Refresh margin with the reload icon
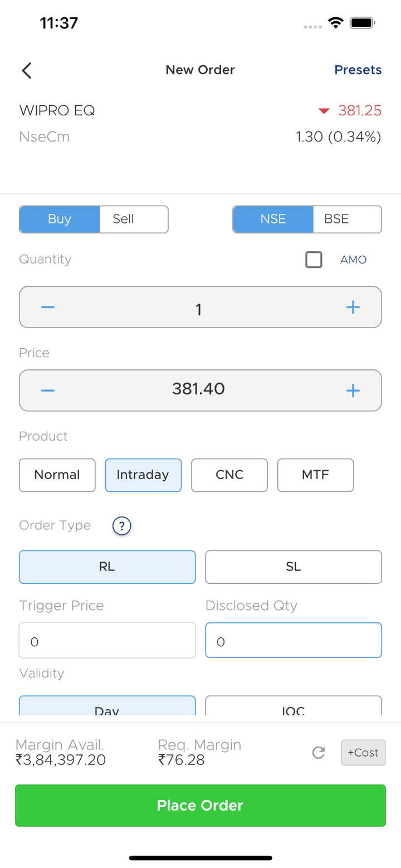The width and height of the screenshot is (401, 868). [319, 753]
